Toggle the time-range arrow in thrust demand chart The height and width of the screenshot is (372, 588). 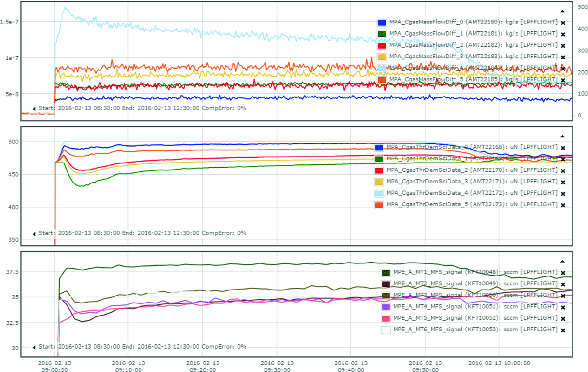(x=34, y=234)
